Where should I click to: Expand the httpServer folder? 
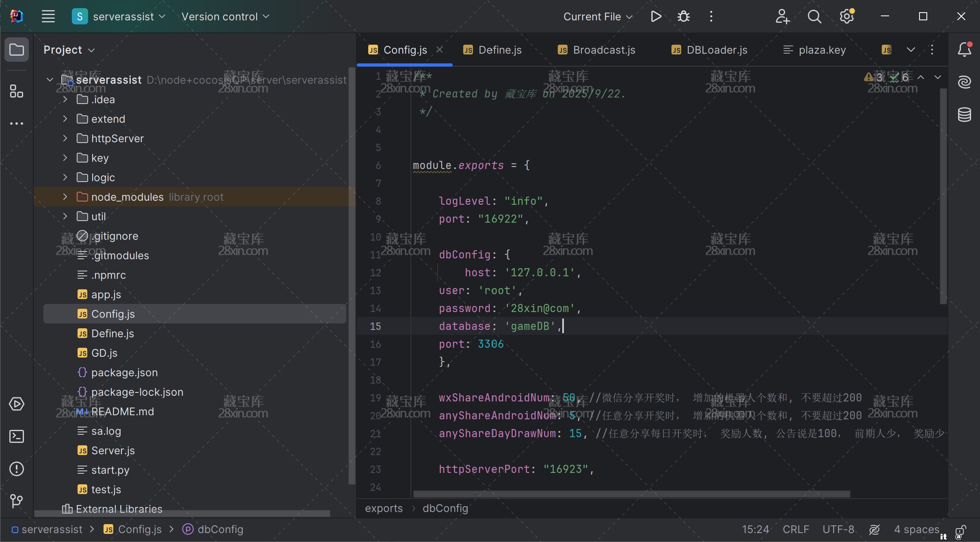tap(65, 139)
